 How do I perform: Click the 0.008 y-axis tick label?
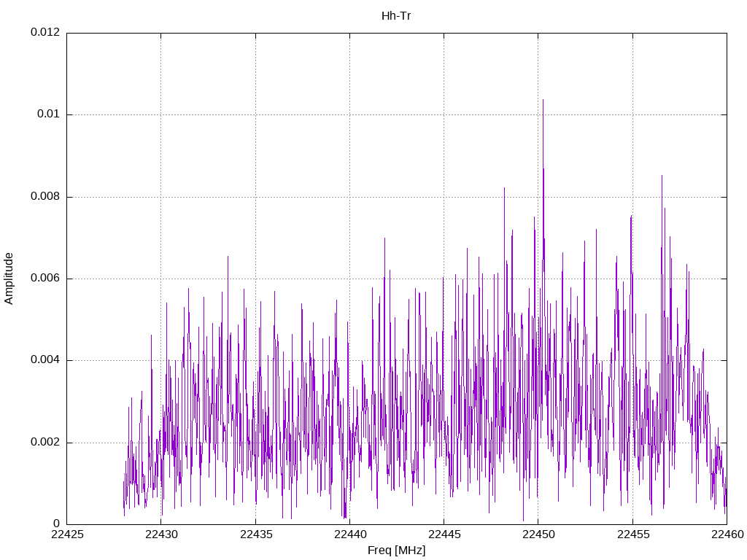pyautogui.click(x=45, y=196)
